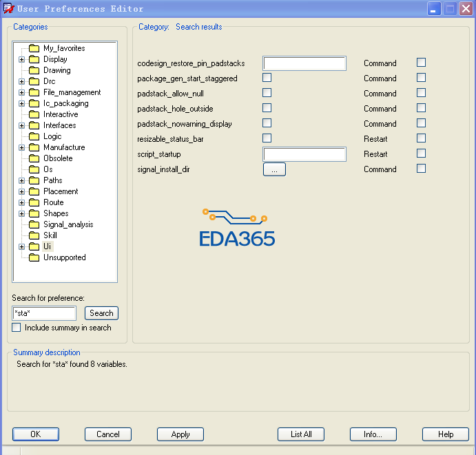Screen dimensions: 476x455
Task: Mark script_startup as favorite checkbox
Action: point(421,154)
